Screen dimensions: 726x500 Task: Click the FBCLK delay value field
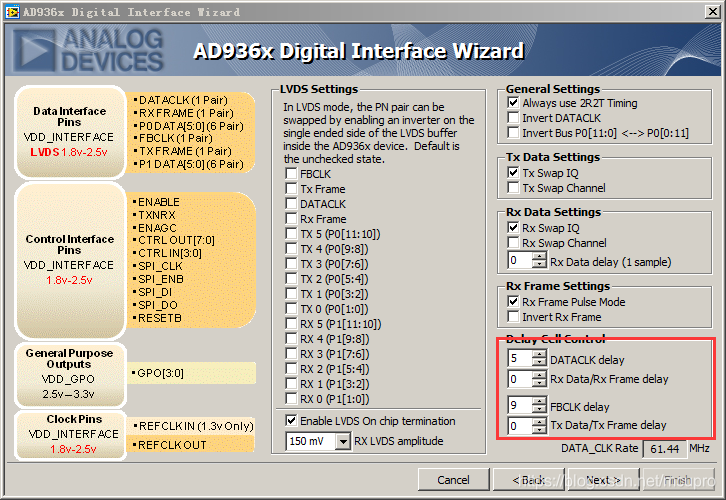pos(519,406)
